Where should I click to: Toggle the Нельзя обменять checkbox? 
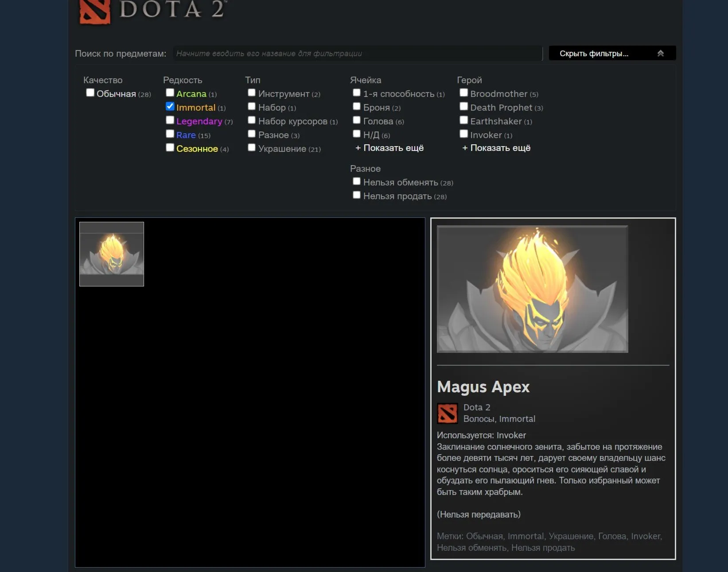(x=357, y=181)
